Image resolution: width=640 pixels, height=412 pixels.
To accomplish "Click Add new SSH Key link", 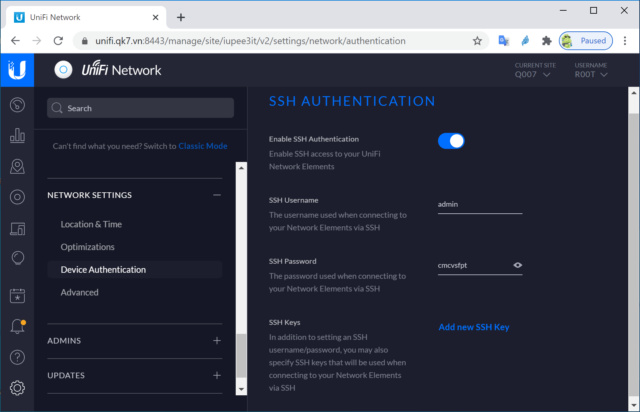I will [x=474, y=327].
